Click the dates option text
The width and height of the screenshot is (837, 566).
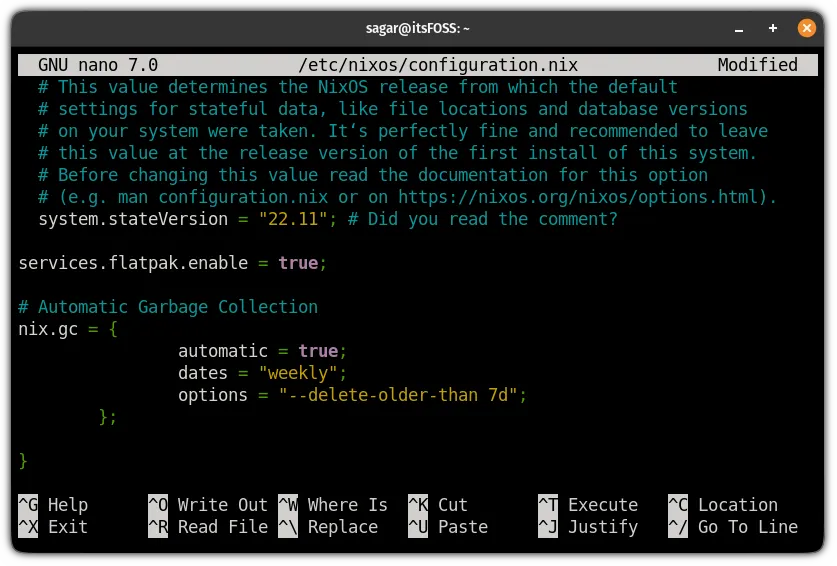203,373
